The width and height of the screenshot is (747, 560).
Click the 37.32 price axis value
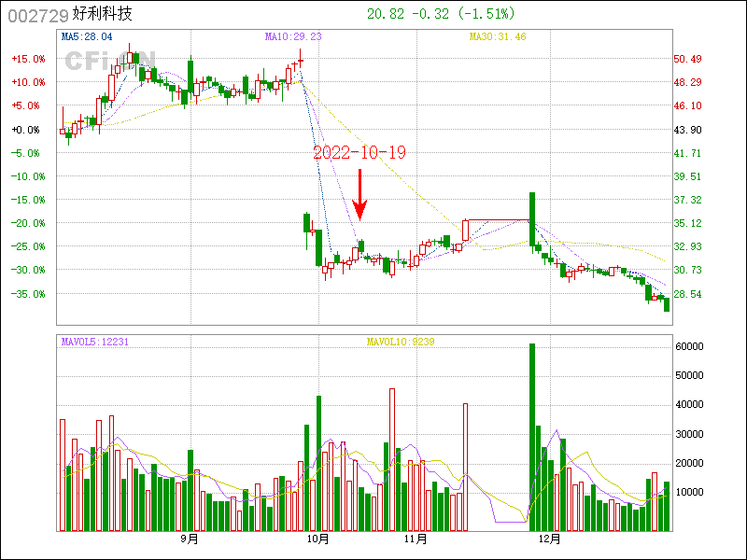pyautogui.click(x=687, y=200)
